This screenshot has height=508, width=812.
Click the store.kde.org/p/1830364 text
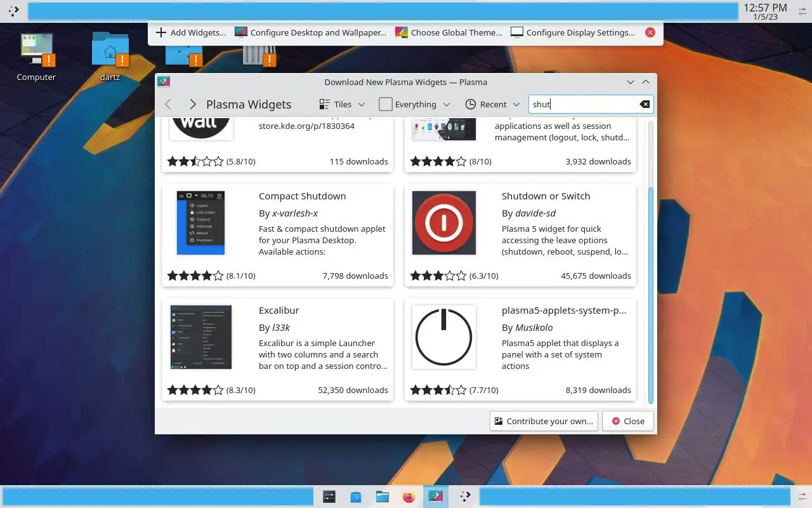click(306, 126)
